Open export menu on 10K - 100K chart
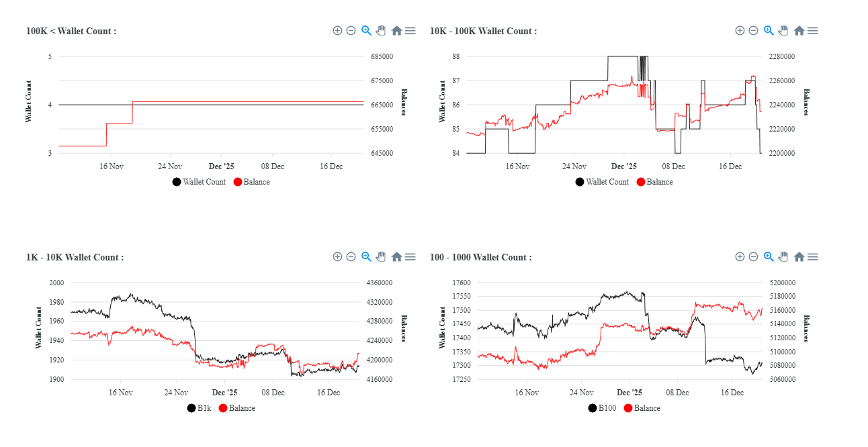The width and height of the screenshot is (868, 447). (x=812, y=30)
